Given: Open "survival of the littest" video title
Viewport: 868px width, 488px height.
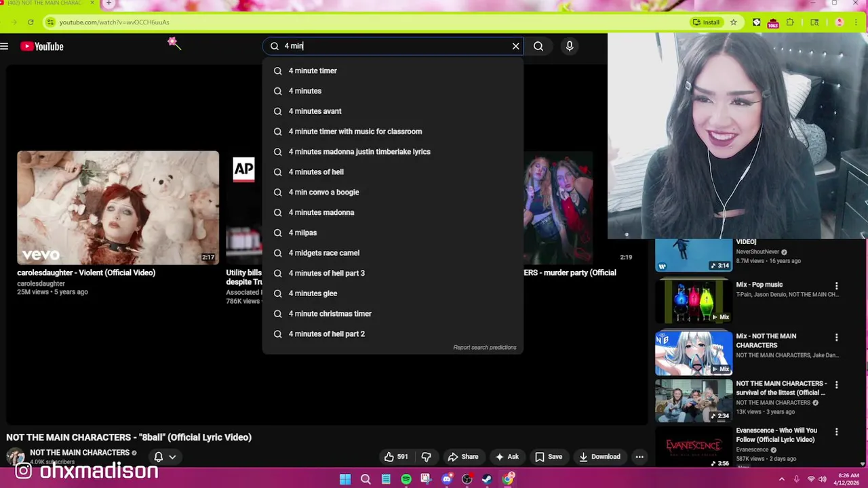Looking at the screenshot, I should point(781,388).
